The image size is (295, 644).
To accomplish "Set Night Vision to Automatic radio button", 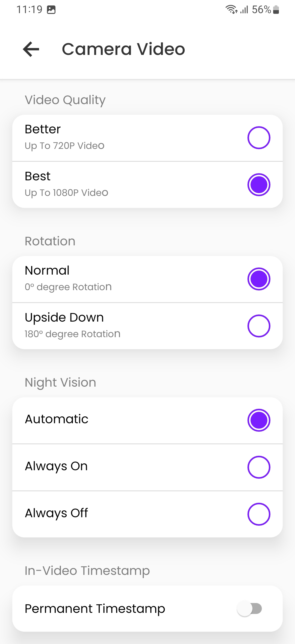I will [x=259, y=420].
